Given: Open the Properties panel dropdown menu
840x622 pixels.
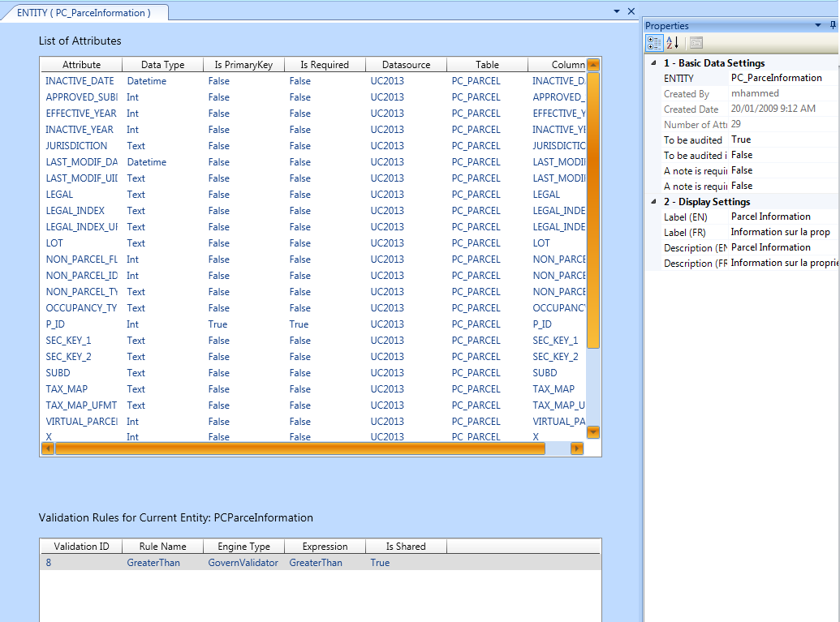Looking at the screenshot, I should click(x=818, y=26).
